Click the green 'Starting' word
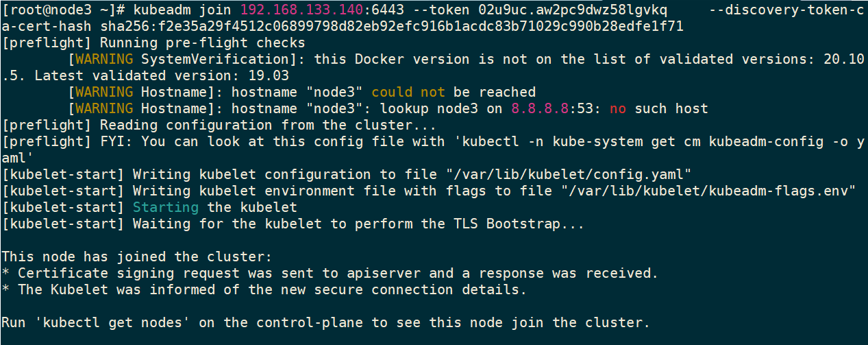868x345 pixels. (x=165, y=207)
